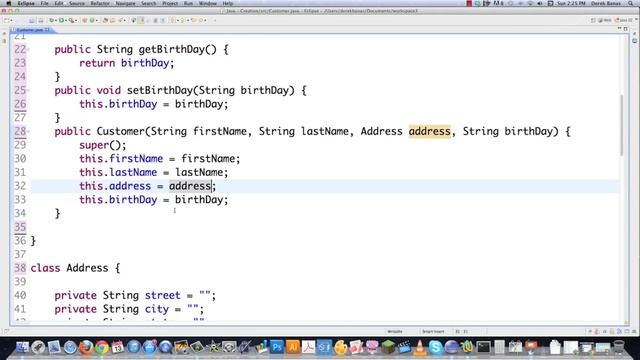Click the highlighted address constructor parameter
Viewport: 640px width, 360px height.
(430, 131)
